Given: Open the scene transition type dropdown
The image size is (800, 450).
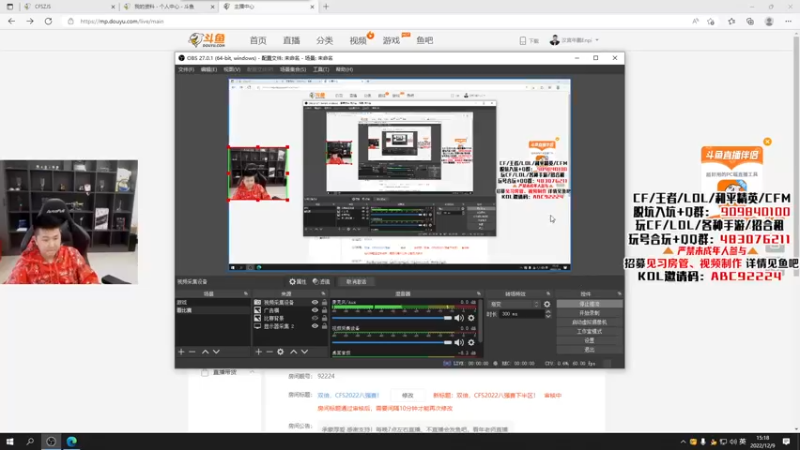Looking at the screenshot, I should click(x=514, y=304).
